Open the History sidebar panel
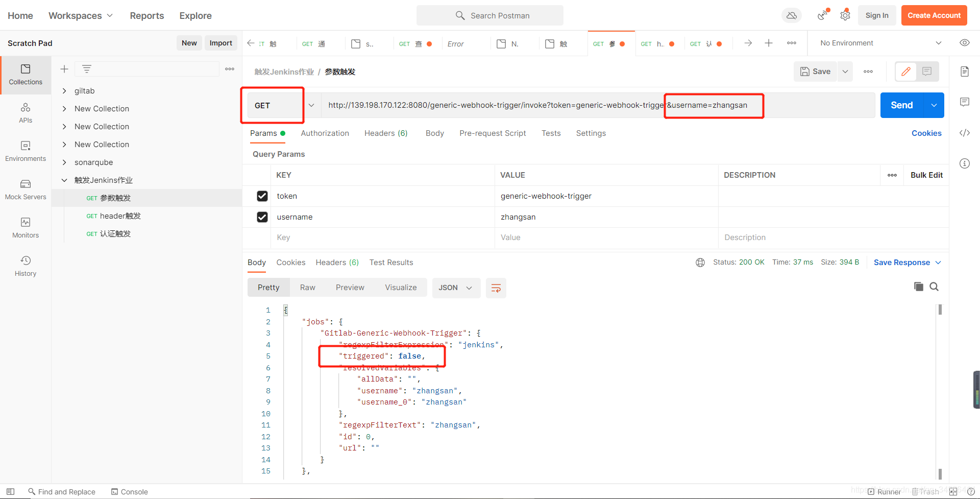Image resolution: width=980 pixels, height=499 pixels. 26,266
